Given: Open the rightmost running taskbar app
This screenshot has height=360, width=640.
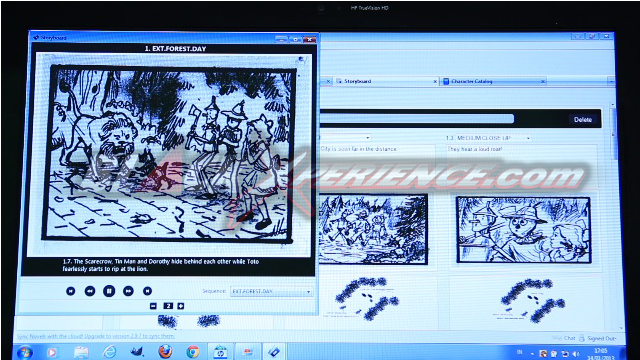Looking at the screenshot, I should pyautogui.click(x=273, y=352).
